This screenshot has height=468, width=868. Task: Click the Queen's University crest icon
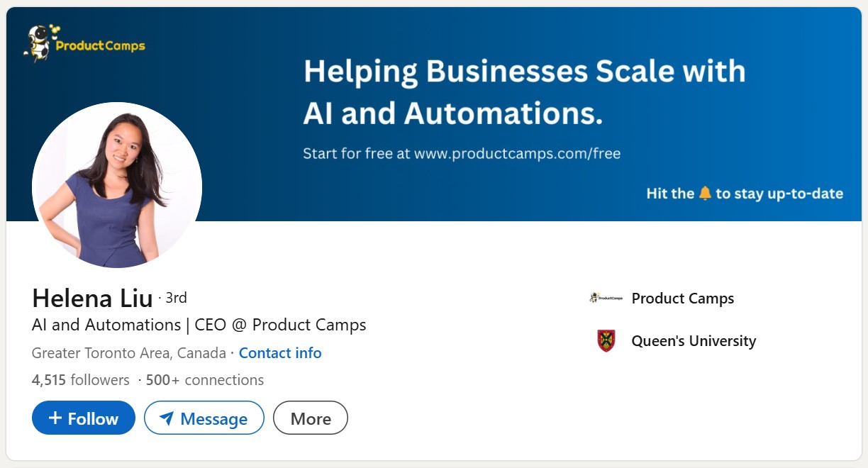click(606, 341)
